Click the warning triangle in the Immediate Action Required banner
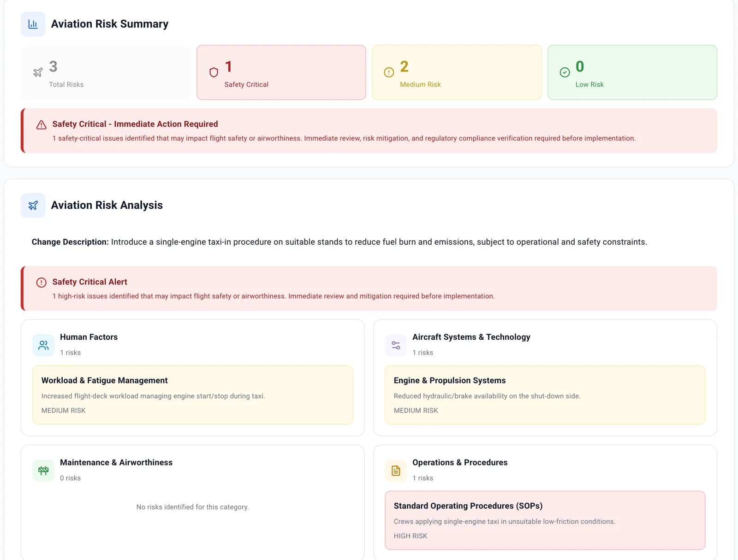Screen dimensions: 738x560 (42, 124)
